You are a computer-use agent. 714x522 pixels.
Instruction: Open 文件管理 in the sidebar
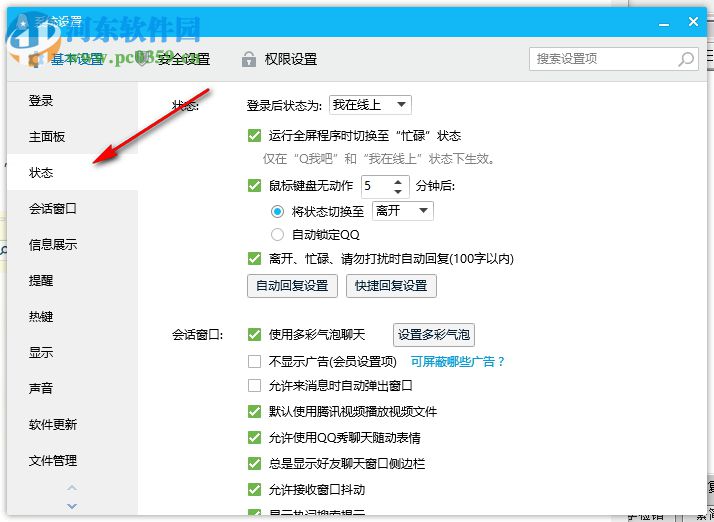point(72,461)
